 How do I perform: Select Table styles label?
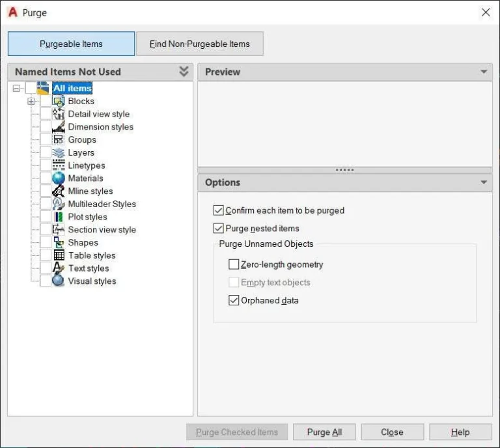point(92,255)
